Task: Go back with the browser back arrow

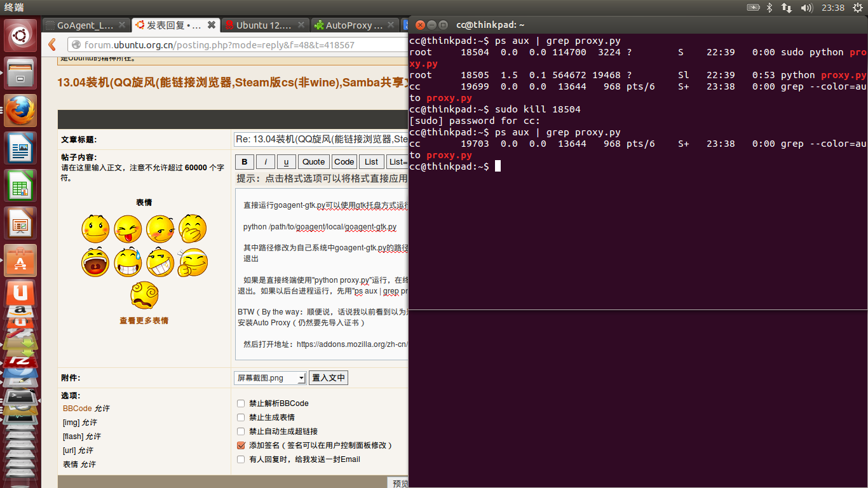Action: [52, 44]
